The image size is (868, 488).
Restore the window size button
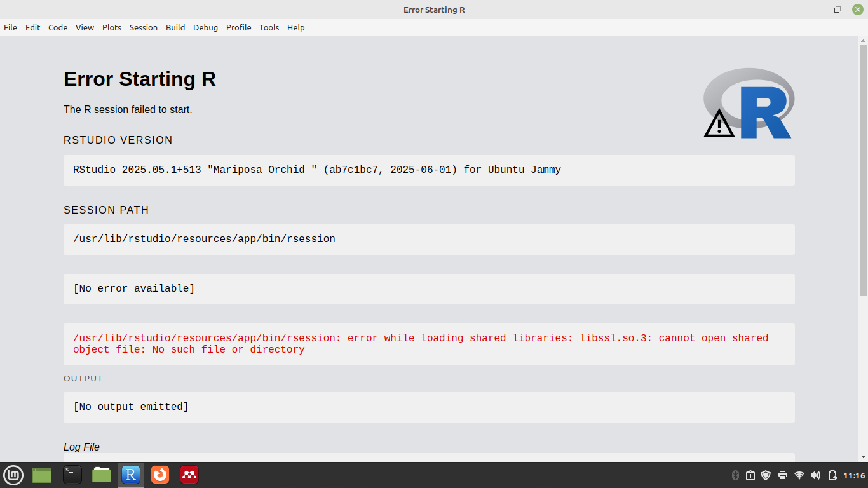[837, 10]
